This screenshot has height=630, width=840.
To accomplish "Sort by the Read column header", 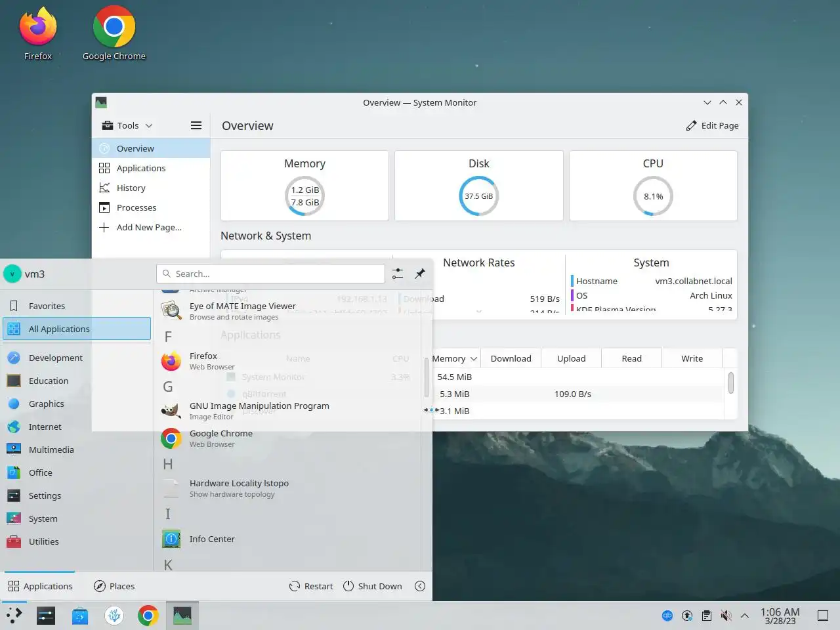I will point(631,358).
